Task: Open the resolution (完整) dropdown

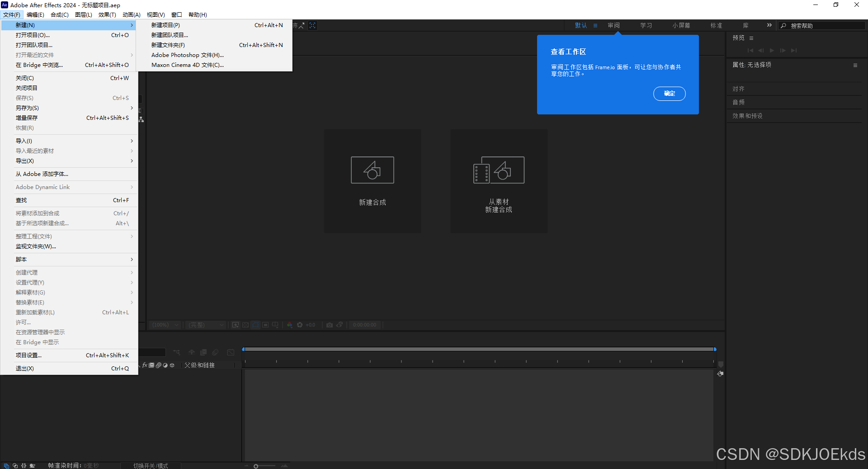Action: (x=206, y=325)
